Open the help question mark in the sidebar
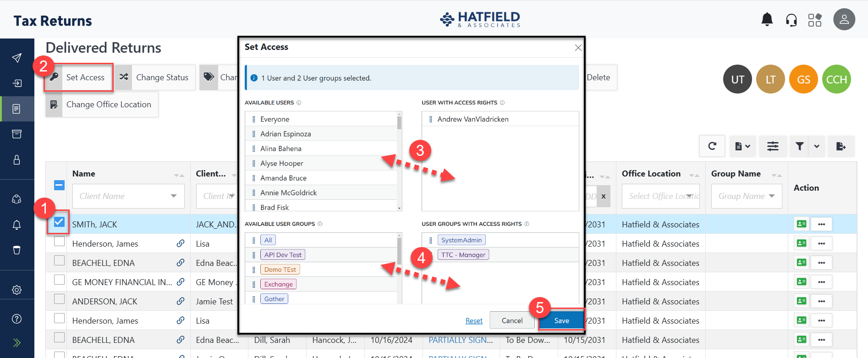868x358 pixels. [x=17, y=319]
